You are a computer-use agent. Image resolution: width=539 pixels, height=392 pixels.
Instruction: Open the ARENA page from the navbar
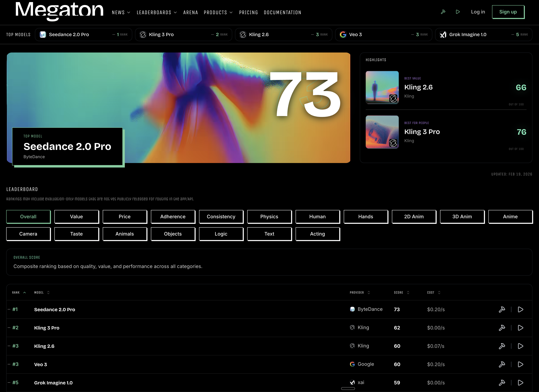(191, 12)
